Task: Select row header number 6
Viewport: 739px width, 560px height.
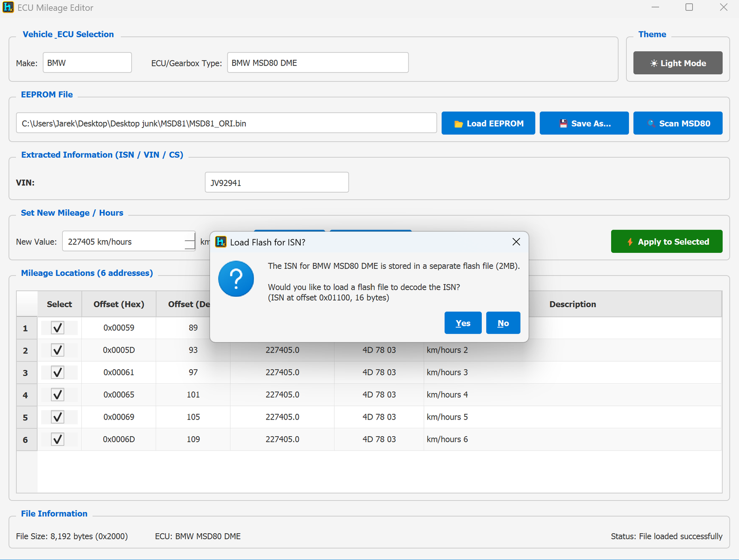Action: coord(26,439)
